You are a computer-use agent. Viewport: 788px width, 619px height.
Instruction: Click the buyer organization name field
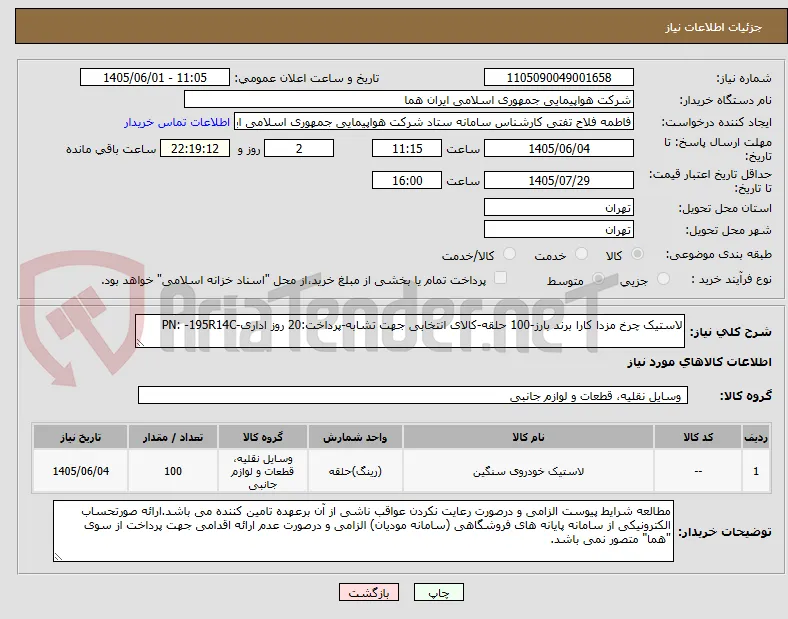pos(409,99)
